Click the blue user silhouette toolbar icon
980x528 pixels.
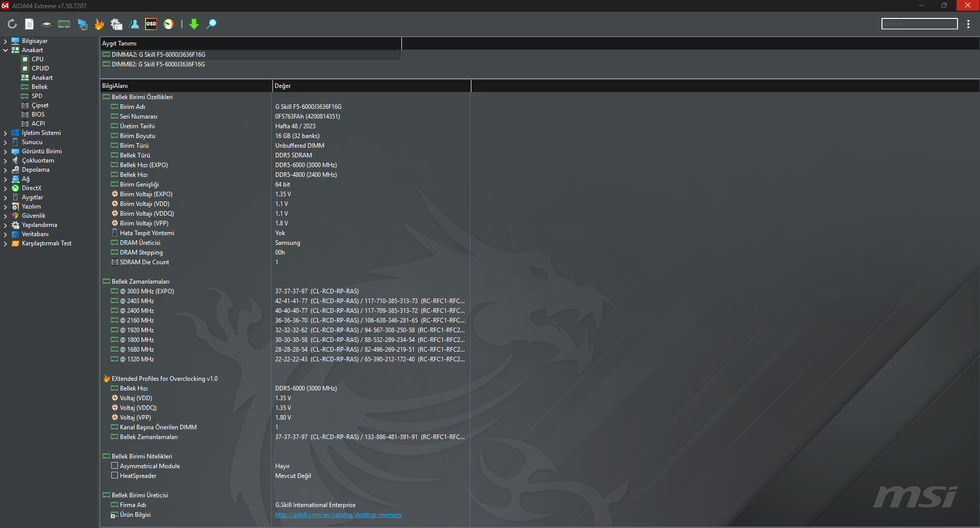(134, 24)
